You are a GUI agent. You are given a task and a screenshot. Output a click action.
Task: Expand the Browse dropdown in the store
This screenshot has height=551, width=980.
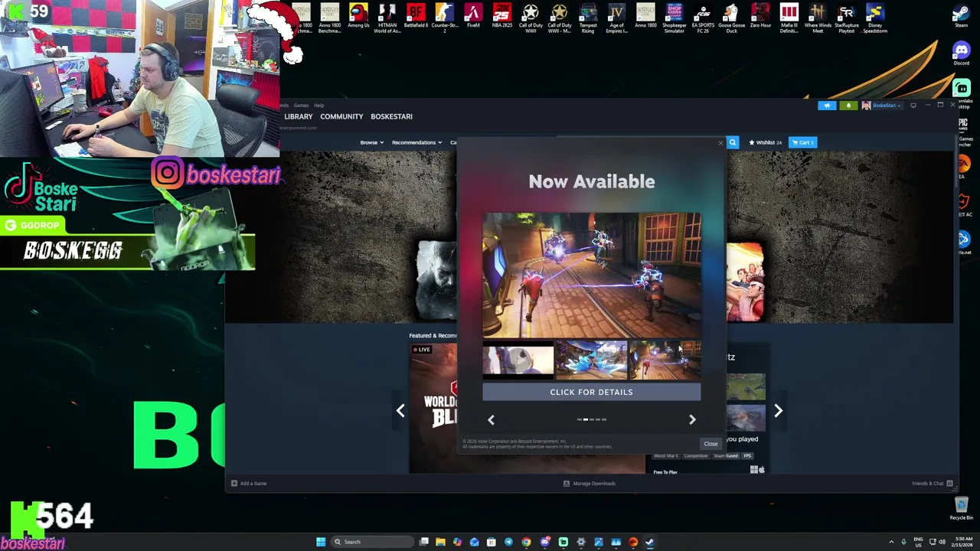pyautogui.click(x=371, y=142)
